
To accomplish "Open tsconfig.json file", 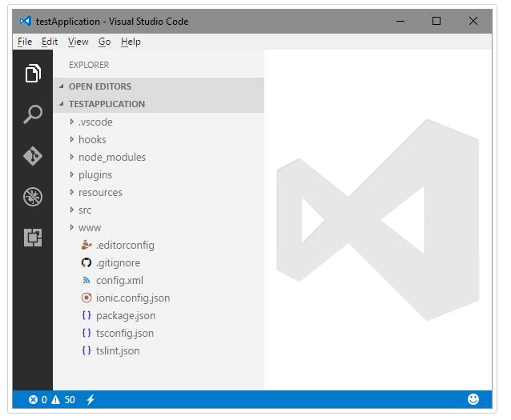I will click(x=125, y=333).
